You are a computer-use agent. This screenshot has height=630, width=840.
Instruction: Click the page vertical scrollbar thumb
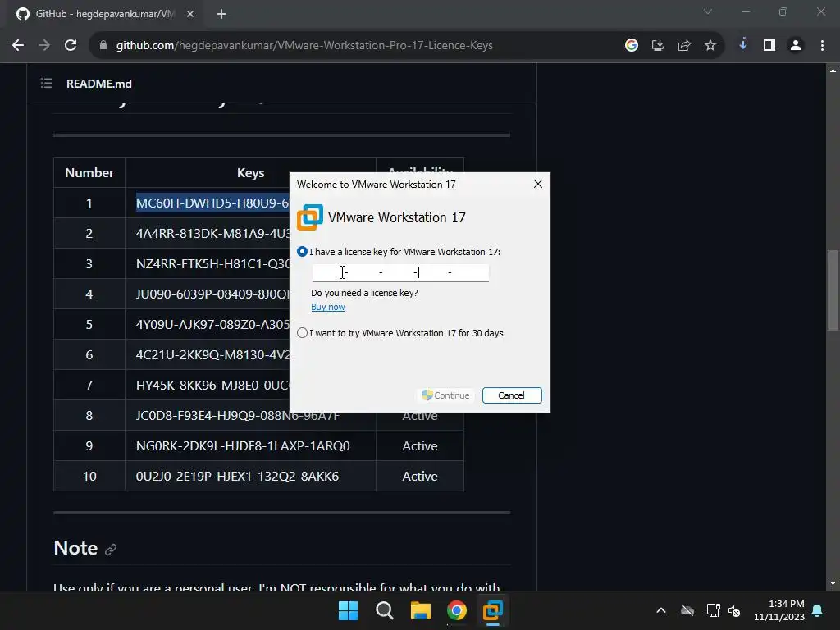click(832, 290)
